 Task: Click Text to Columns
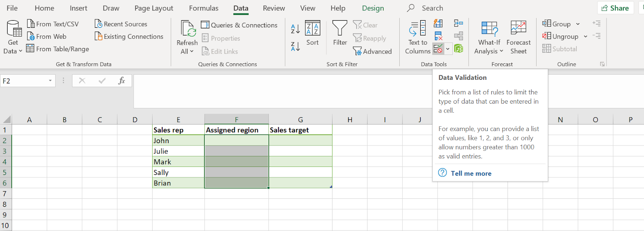coord(417,37)
